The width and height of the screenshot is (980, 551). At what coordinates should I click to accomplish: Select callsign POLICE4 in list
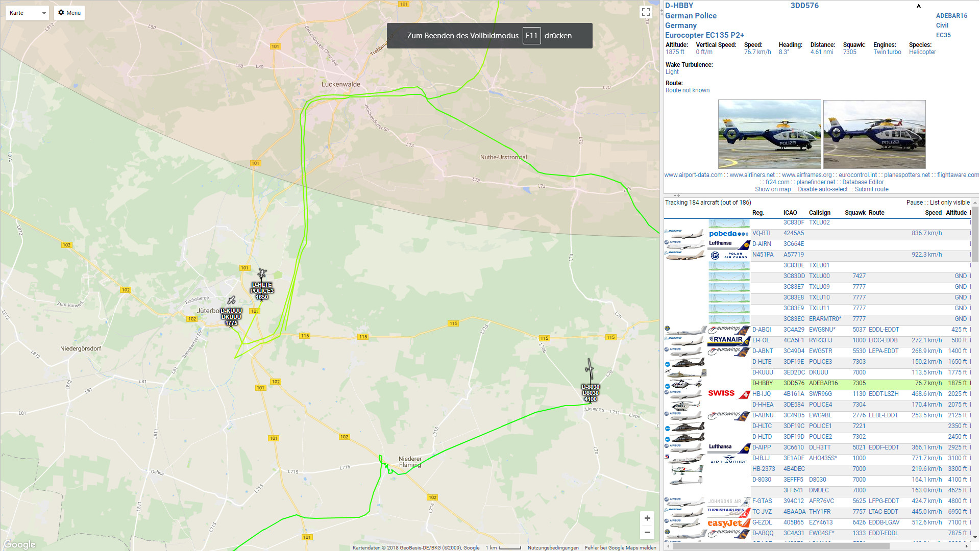click(820, 405)
